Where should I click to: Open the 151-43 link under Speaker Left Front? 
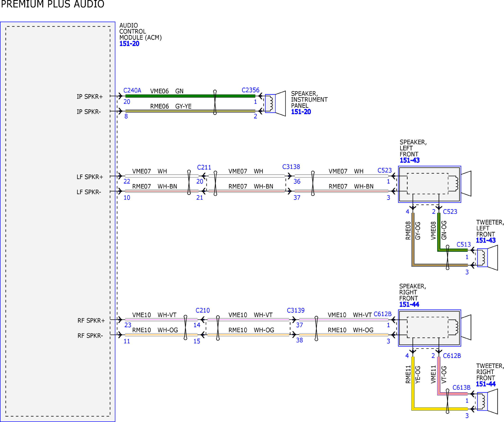[x=409, y=160]
